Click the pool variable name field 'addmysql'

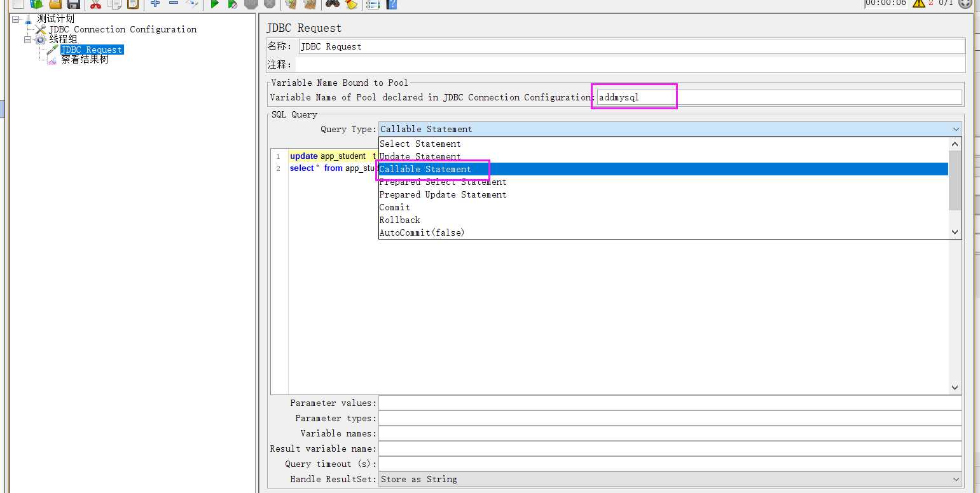tap(779, 97)
